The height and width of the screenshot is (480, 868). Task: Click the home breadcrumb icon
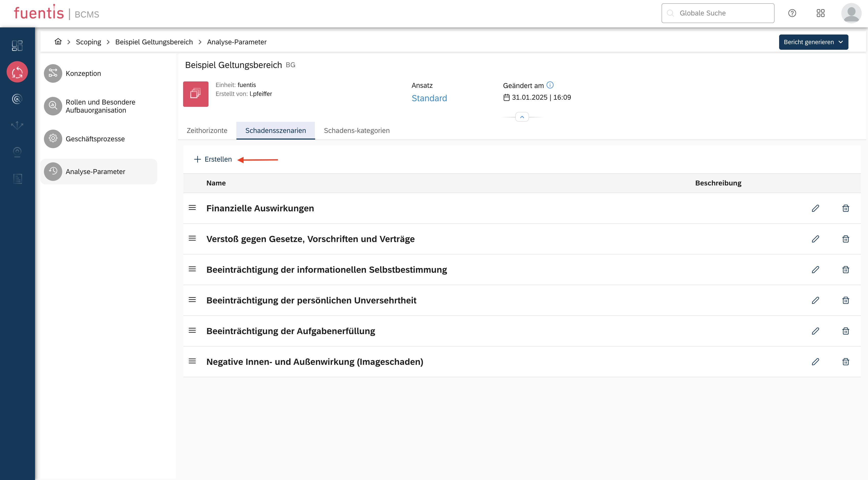[x=58, y=41]
